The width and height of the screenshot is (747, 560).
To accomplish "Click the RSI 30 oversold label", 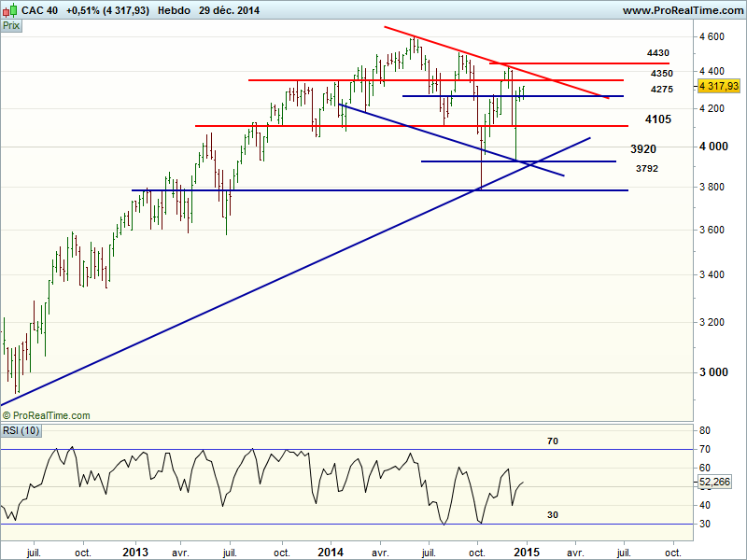I will click(551, 514).
